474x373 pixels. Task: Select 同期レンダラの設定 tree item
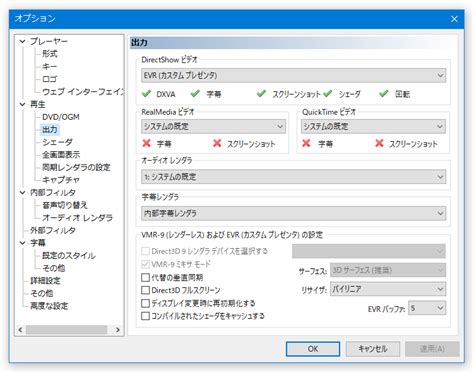point(76,167)
